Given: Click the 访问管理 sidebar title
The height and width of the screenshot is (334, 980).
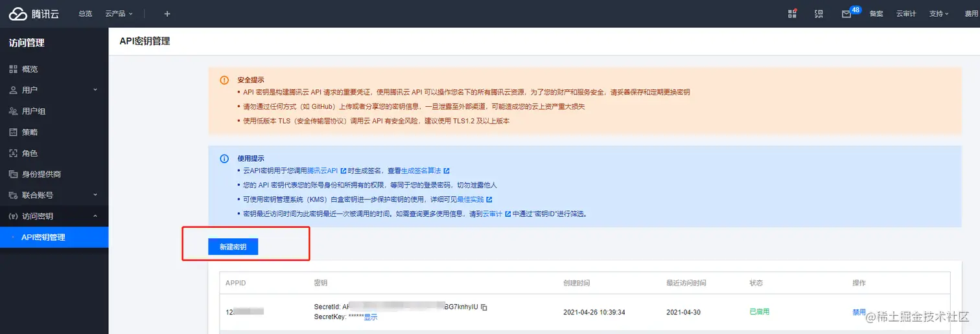Looking at the screenshot, I should pos(27,43).
